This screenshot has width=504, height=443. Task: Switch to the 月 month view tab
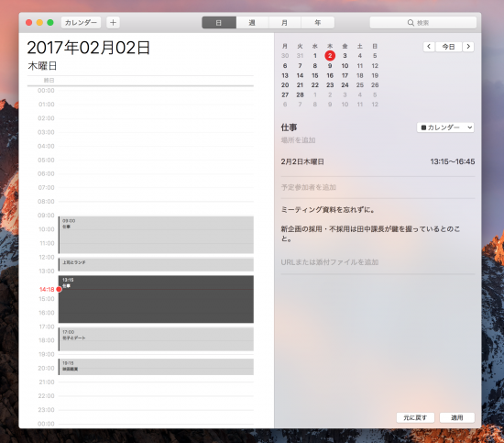tap(284, 23)
